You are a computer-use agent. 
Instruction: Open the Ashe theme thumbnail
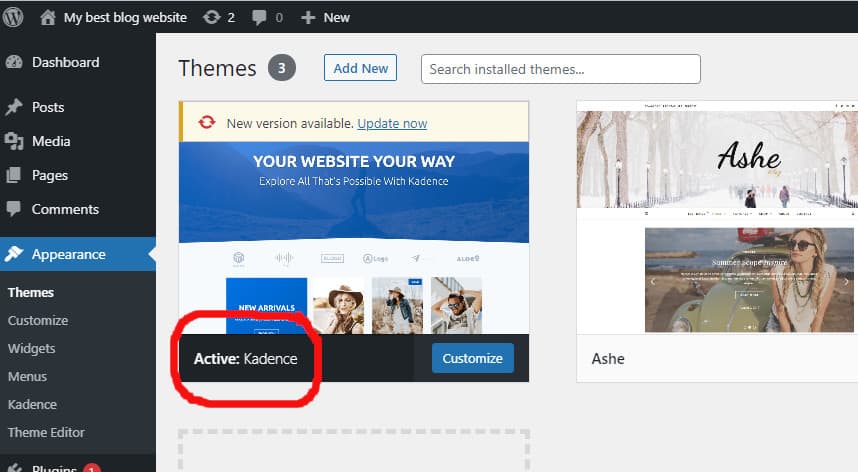717,217
